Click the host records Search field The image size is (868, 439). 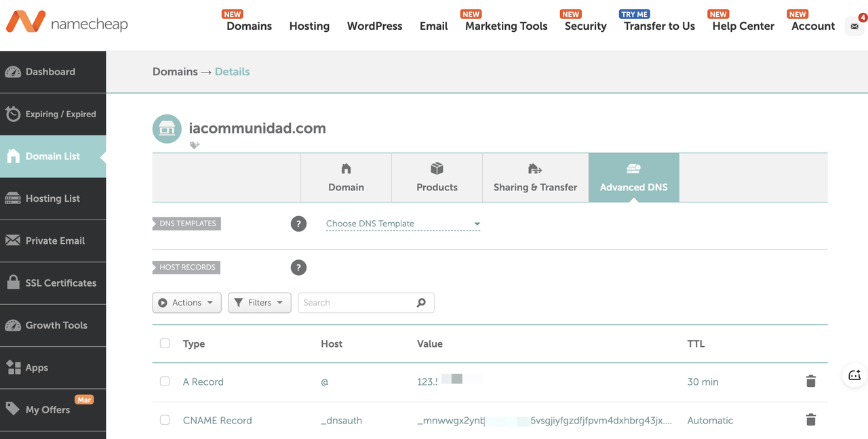tap(356, 303)
